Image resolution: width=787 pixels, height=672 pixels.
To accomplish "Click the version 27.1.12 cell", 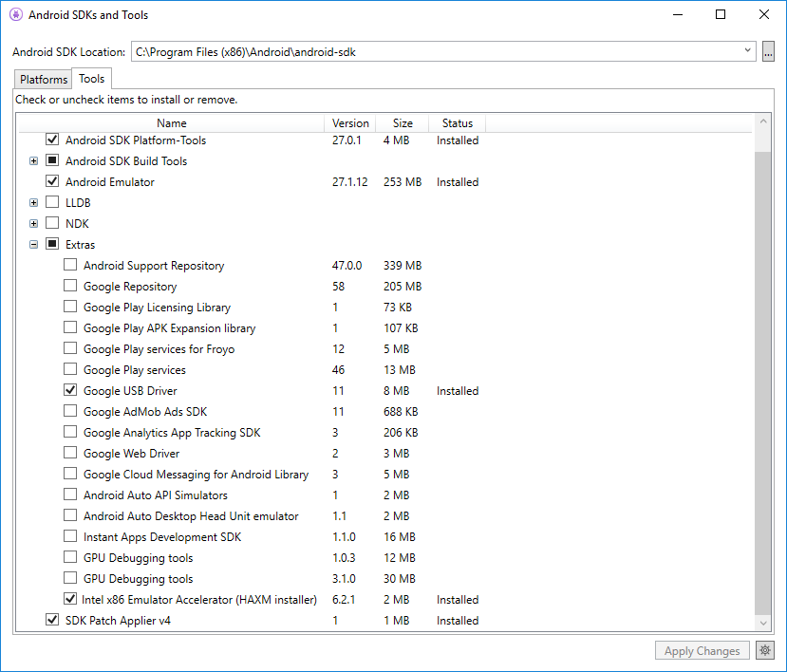I will click(x=350, y=182).
